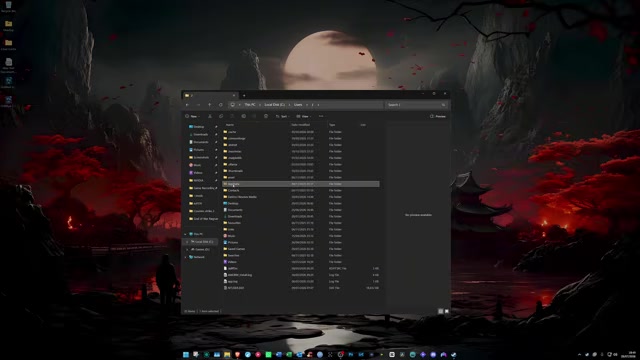Open the Recycle Bin on the desktop
640x360 pixels.
(8, 7)
